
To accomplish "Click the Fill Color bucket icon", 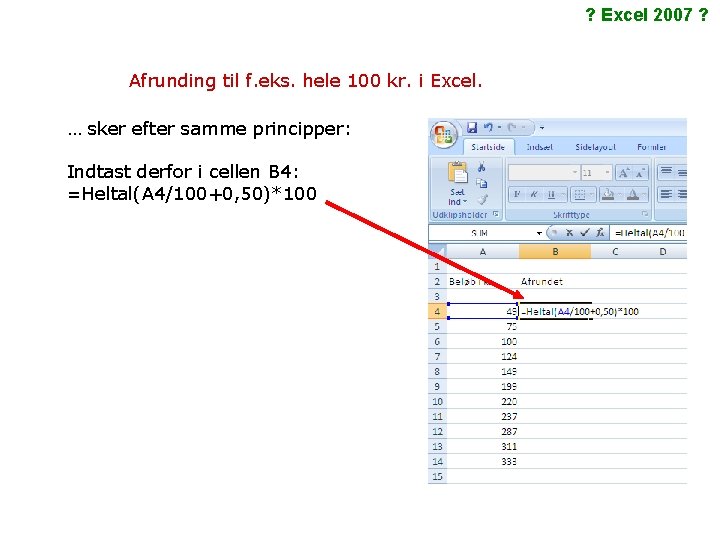I will click(x=608, y=195).
